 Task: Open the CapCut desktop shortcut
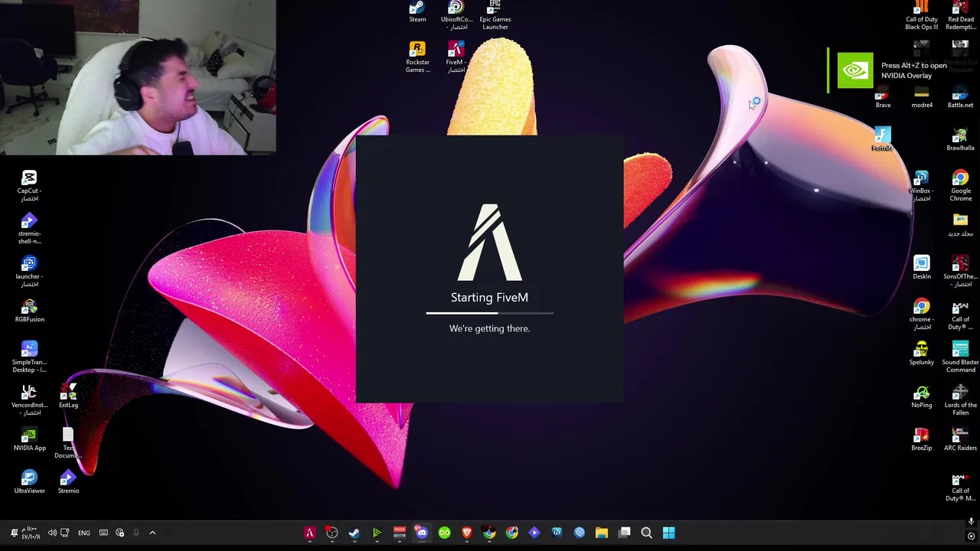click(29, 186)
